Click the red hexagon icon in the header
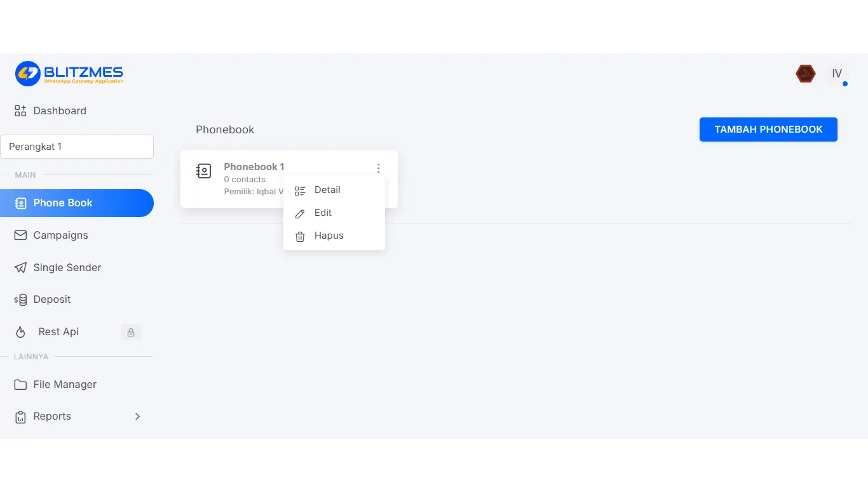868x492 pixels. point(806,74)
